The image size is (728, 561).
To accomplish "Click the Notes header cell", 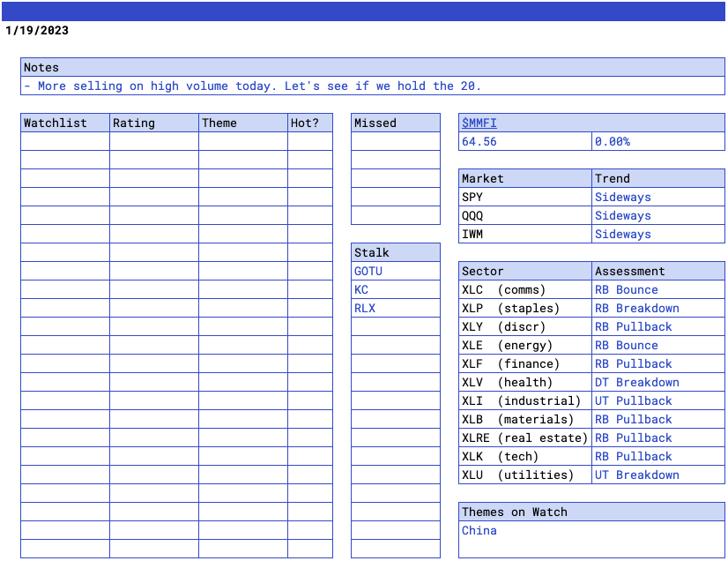I will [x=372, y=67].
